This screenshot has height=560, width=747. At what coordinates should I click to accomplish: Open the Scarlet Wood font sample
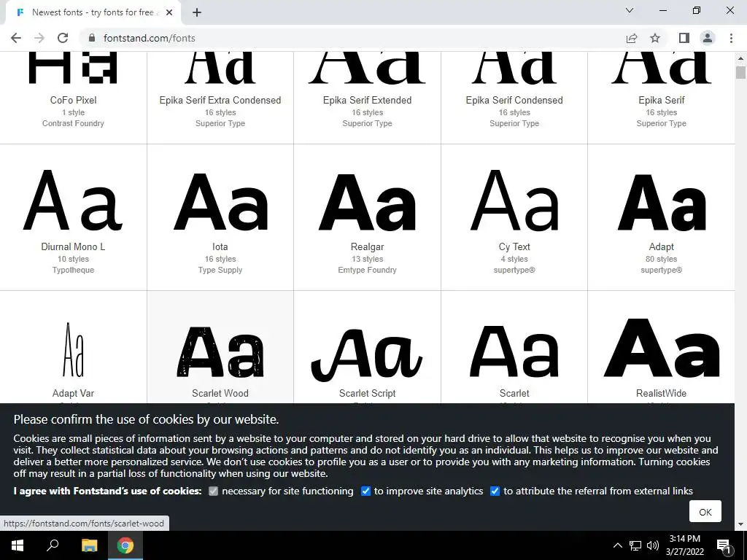[220, 351]
